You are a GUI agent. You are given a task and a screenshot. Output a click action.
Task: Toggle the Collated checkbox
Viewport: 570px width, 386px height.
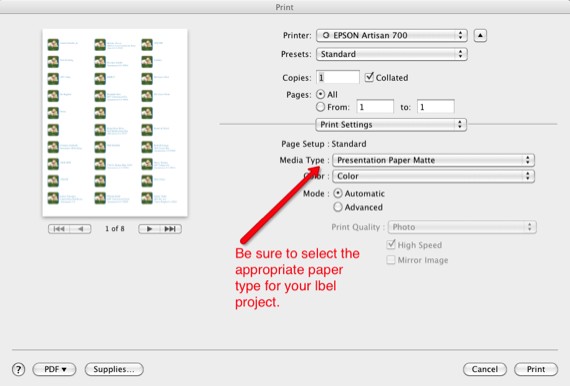369,77
